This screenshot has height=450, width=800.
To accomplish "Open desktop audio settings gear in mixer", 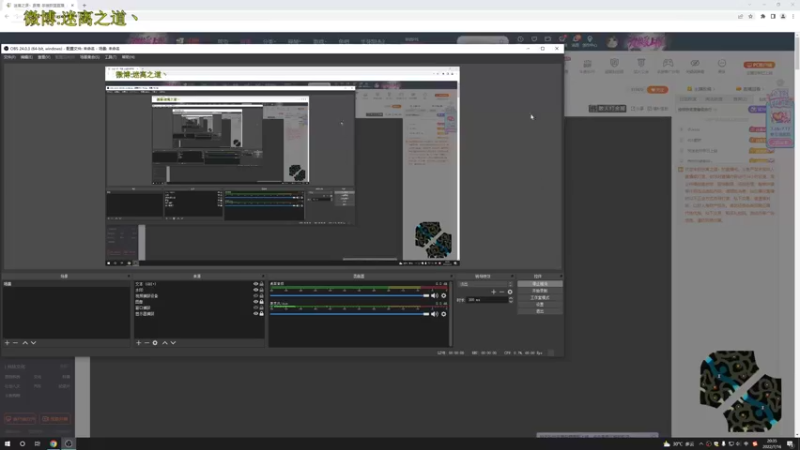I will (x=444, y=295).
